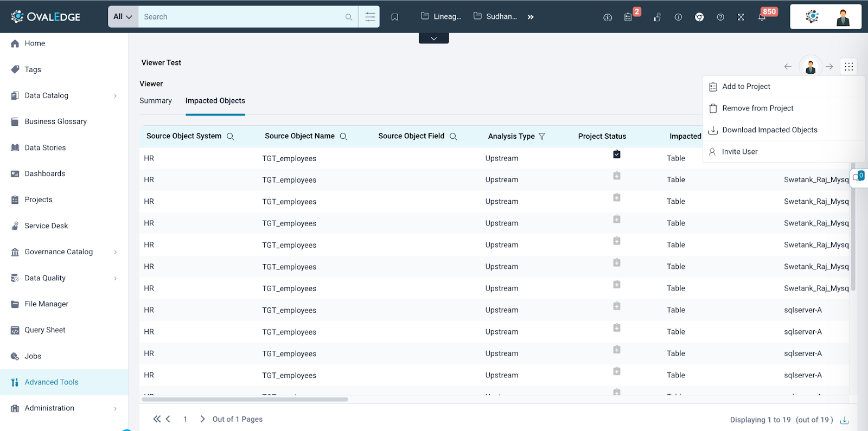Expand the collapsed header panel chevron
Image resolution: width=868 pixels, height=431 pixels.
tap(433, 38)
